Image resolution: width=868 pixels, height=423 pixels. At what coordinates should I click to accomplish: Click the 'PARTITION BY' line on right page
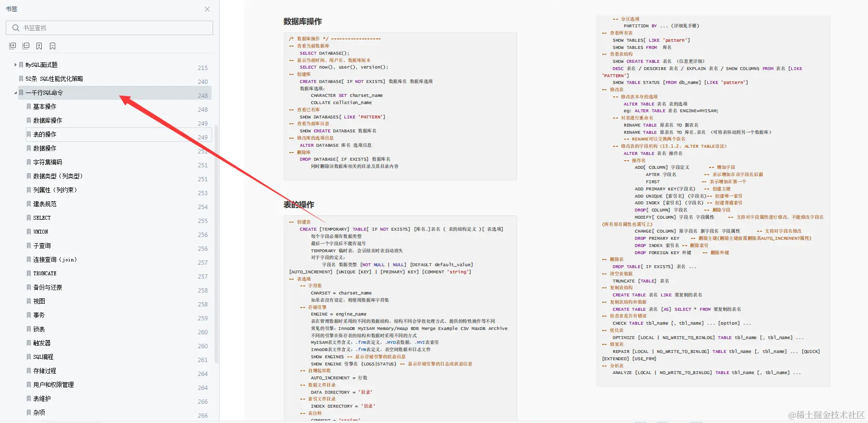click(661, 26)
